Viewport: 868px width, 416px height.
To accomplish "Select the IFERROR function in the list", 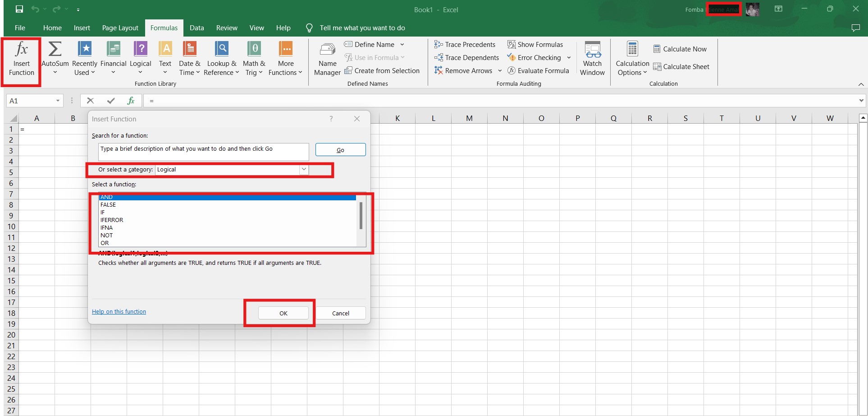I will (227, 220).
